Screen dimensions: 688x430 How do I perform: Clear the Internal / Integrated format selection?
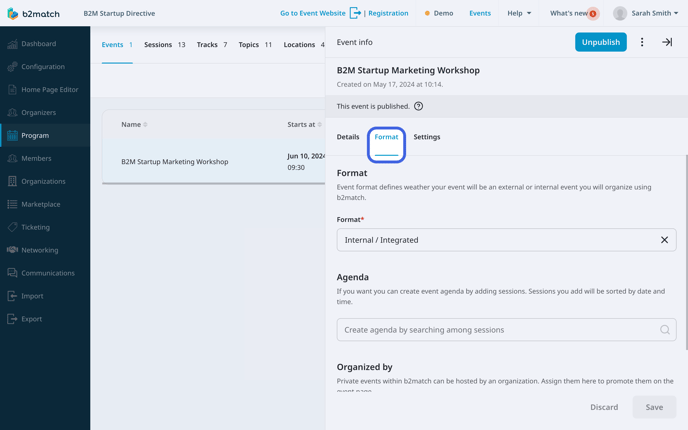(x=664, y=240)
